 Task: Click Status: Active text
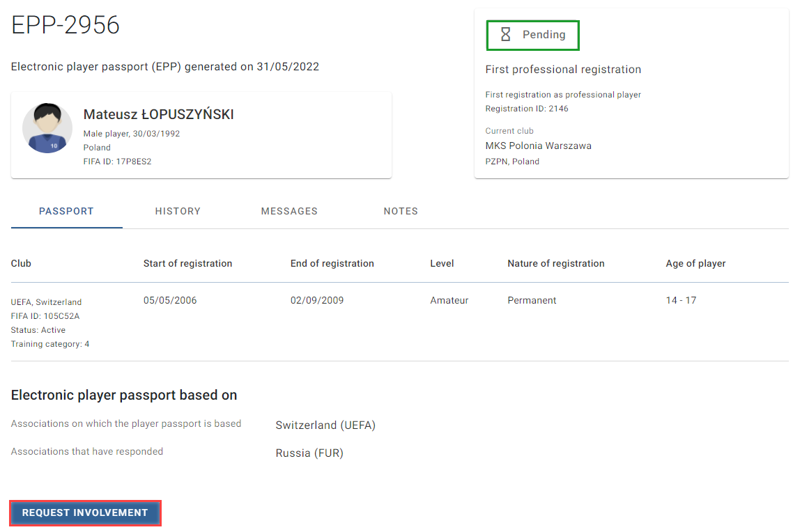(x=38, y=330)
